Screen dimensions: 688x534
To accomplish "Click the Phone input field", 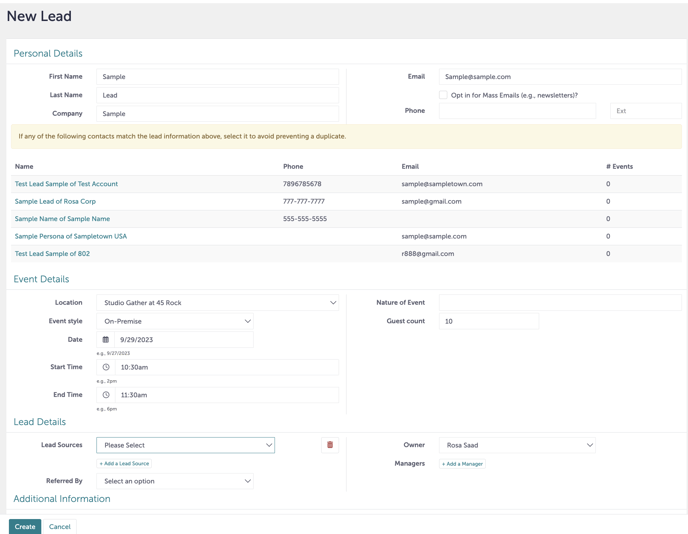I will (x=517, y=111).
